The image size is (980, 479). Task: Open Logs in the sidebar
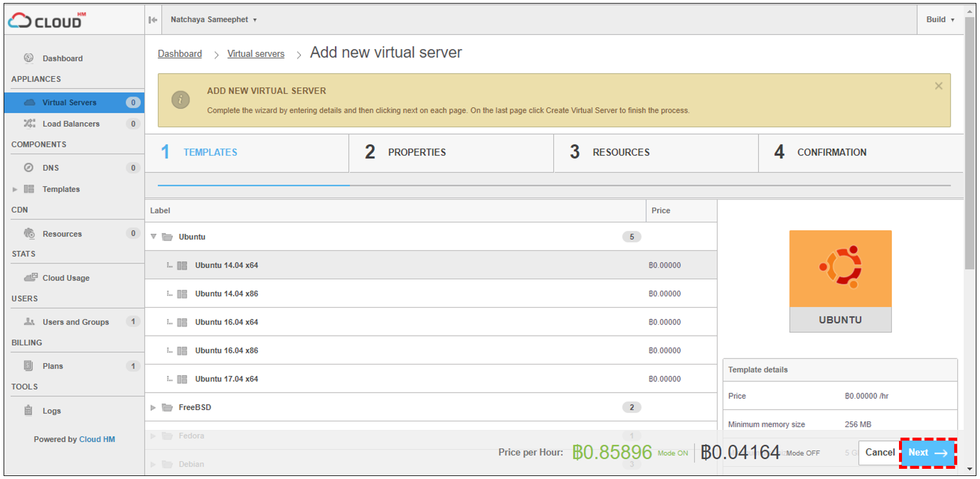coord(74,411)
